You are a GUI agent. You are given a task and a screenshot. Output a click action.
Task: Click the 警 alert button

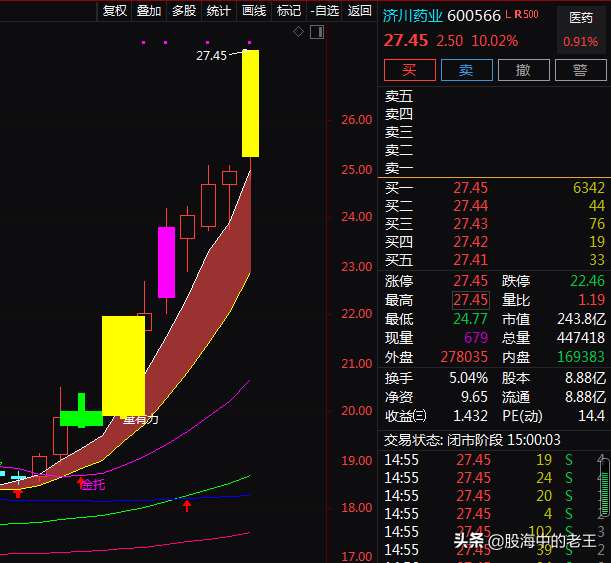(x=580, y=70)
